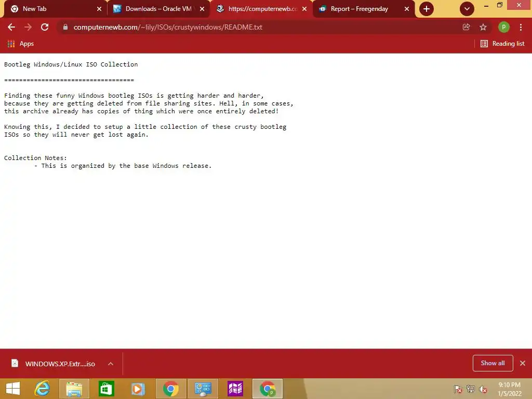This screenshot has width=532, height=399.
Task: Open the tab search dropdown
Action: (x=467, y=9)
